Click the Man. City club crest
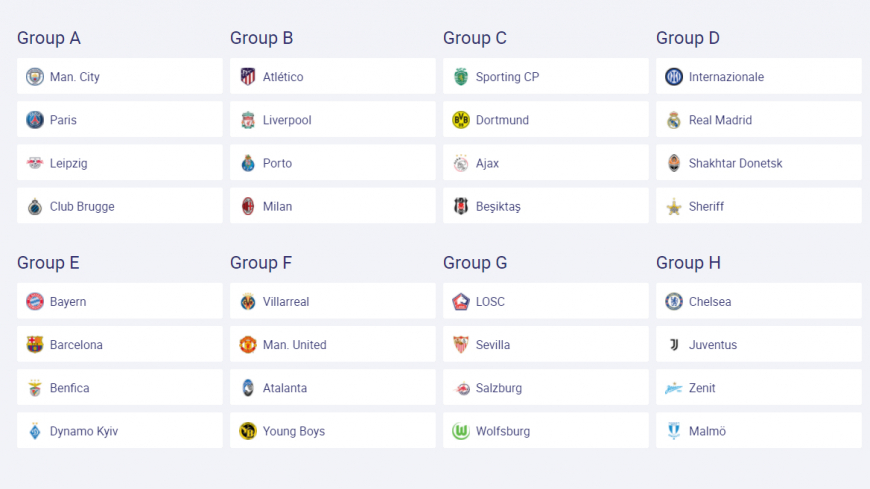Viewport: 870px width, 489px height. coord(35,77)
